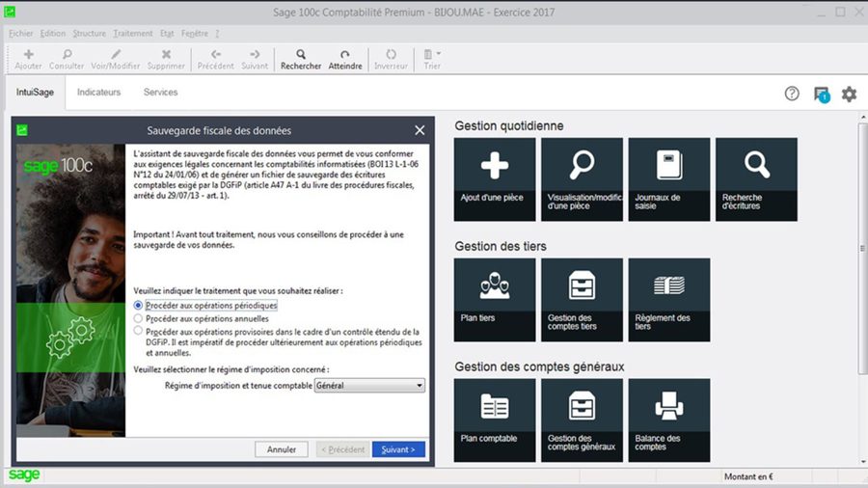Click the Montant en € status text
Screen dimensions: 868x488
click(x=748, y=476)
